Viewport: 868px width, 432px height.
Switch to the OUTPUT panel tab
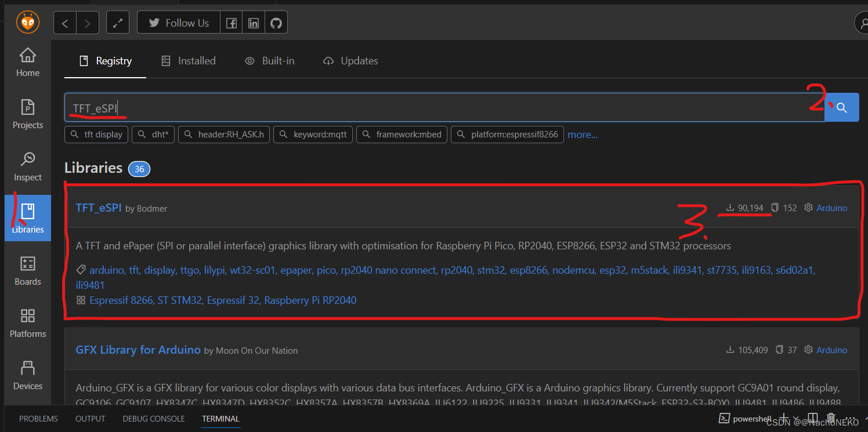pyautogui.click(x=91, y=419)
